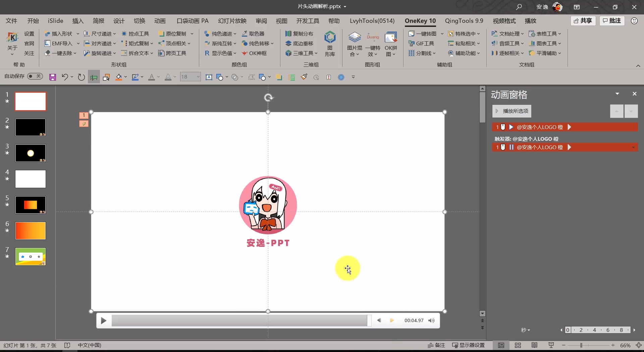Click the 复制分布 tool
The height and width of the screenshot is (352, 644).
299,34
